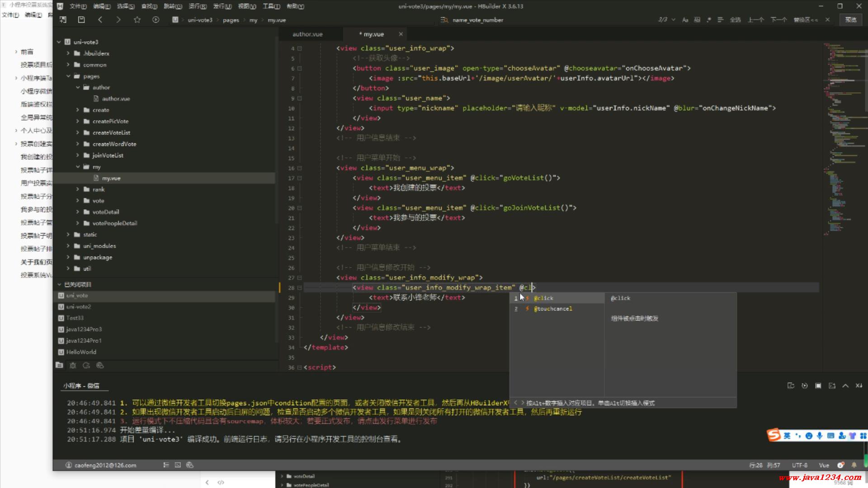The width and height of the screenshot is (868, 488).
Task: Toggle case-sensitive Aa search option
Action: (x=685, y=19)
